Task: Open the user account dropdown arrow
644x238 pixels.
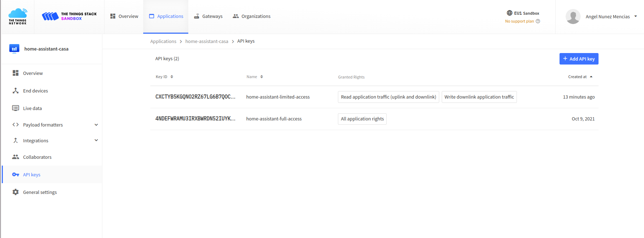Action: pyautogui.click(x=635, y=16)
